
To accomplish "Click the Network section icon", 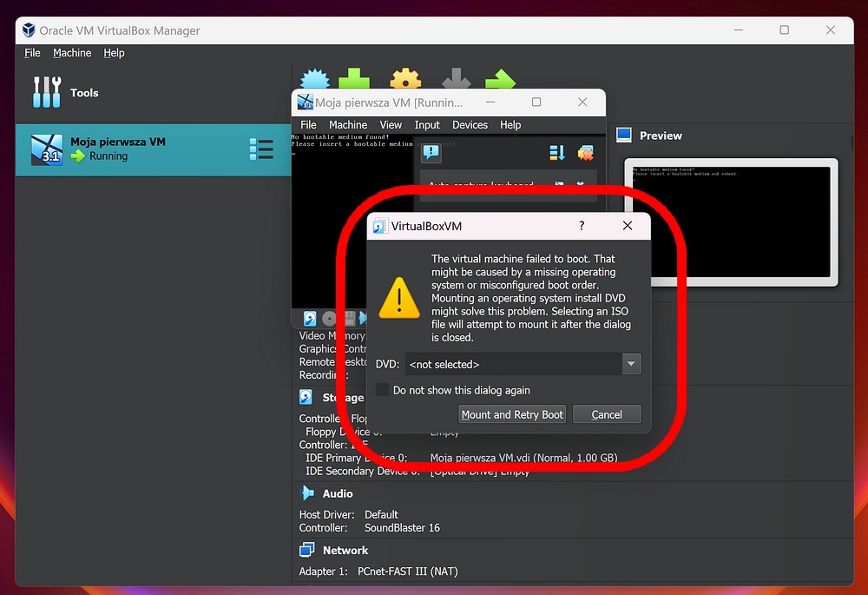I will 306,550.
